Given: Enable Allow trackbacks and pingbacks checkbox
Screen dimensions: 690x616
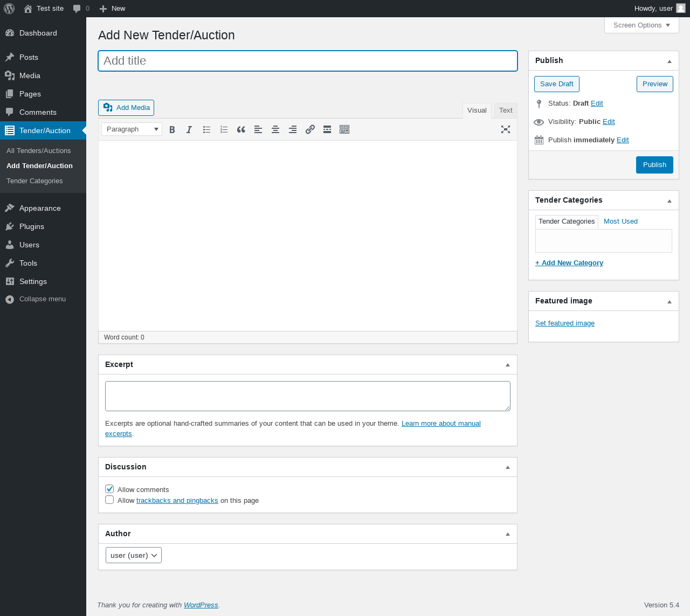Looking at the screenshot, I should point(109,500).
